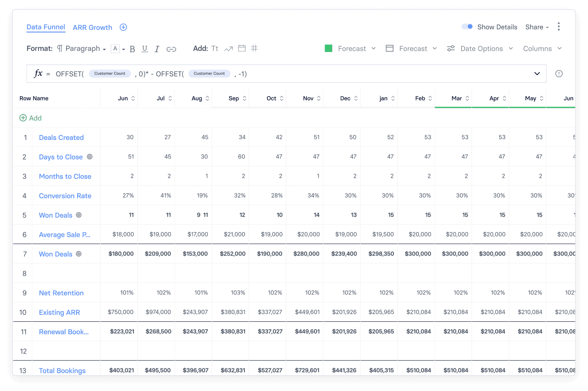Add a chart

[228, 48]
